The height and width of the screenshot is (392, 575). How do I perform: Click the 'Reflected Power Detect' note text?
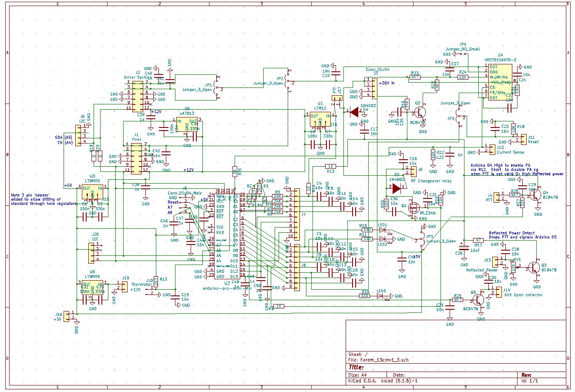tap(511, 233)
